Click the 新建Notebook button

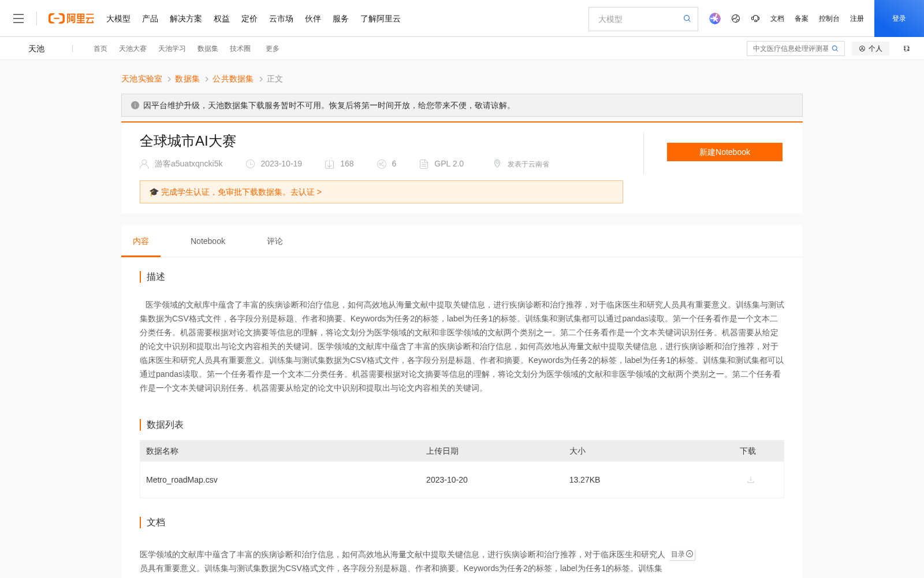click(725, 152)
